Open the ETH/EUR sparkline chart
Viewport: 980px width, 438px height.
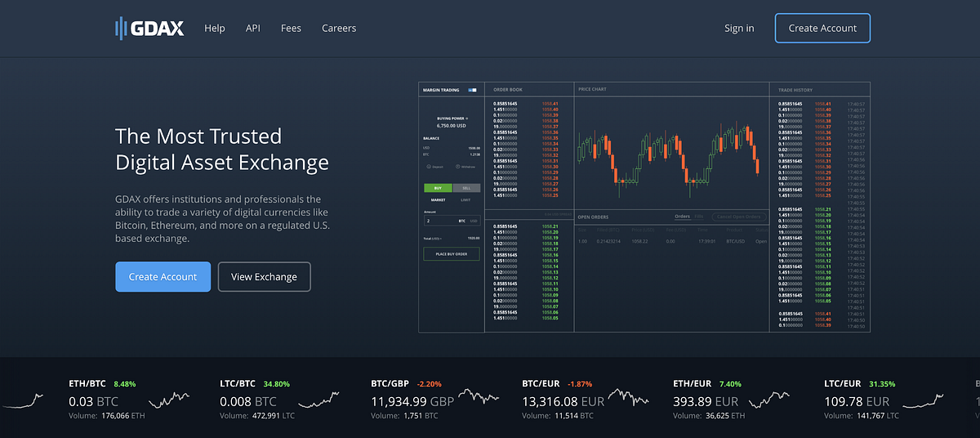point(768,400)
